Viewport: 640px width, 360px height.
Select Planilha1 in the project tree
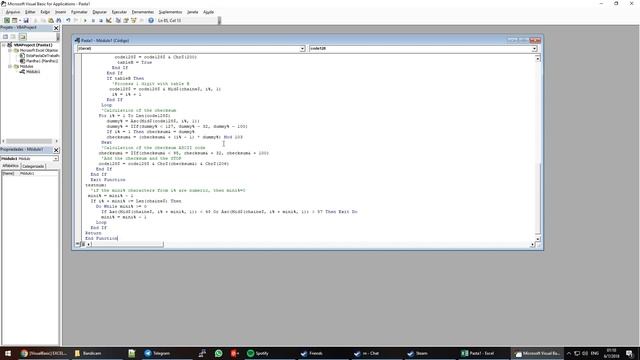click(42, 61)
